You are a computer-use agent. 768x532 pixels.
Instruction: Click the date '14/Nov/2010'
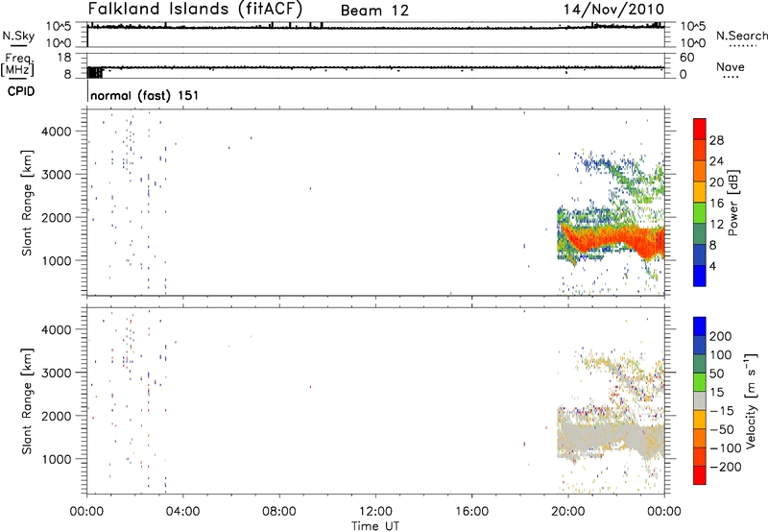pyautogui.click(x=613, y=10)
